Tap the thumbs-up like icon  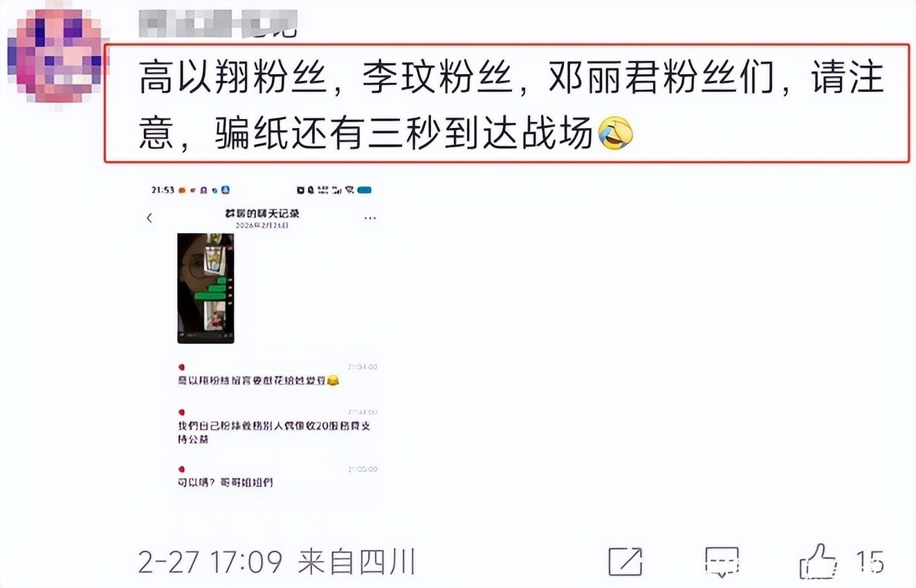pos(818,561)
